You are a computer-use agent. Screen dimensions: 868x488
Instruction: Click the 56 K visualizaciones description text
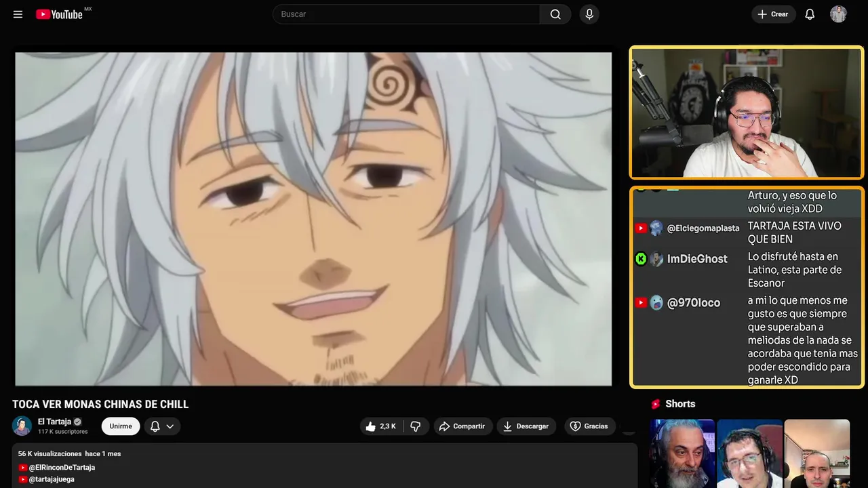tap(50, 453)
